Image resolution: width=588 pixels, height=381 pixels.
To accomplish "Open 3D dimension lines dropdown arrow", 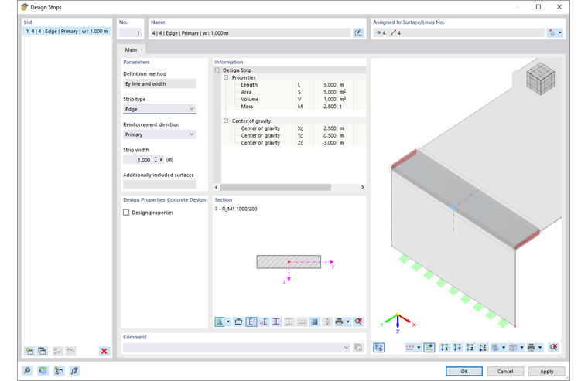I will (419, 347).
